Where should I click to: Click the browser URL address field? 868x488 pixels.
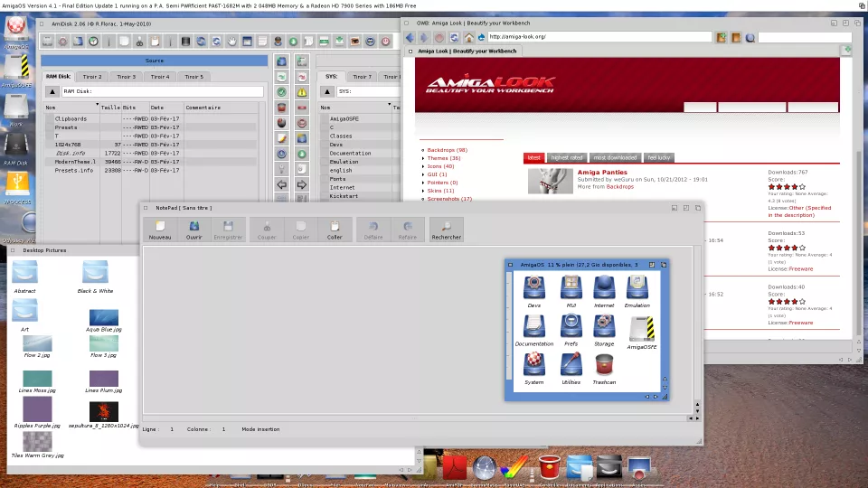point(597,37)
